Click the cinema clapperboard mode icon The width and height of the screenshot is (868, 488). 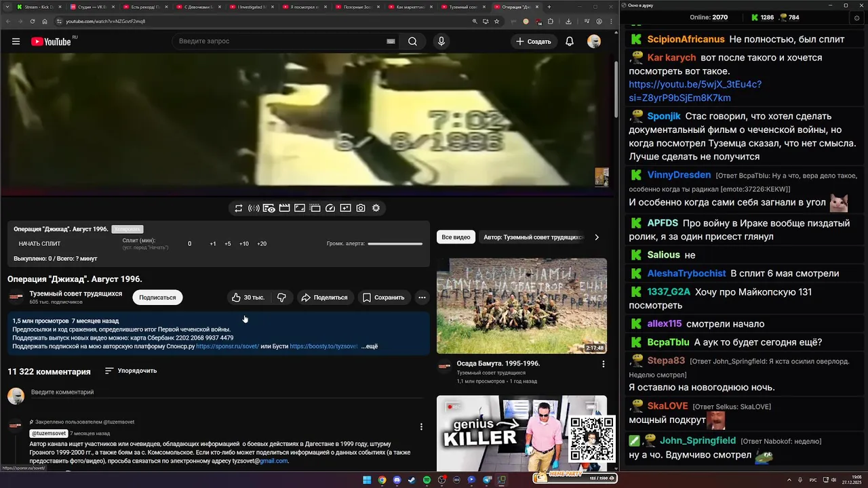tap(284, 208)
